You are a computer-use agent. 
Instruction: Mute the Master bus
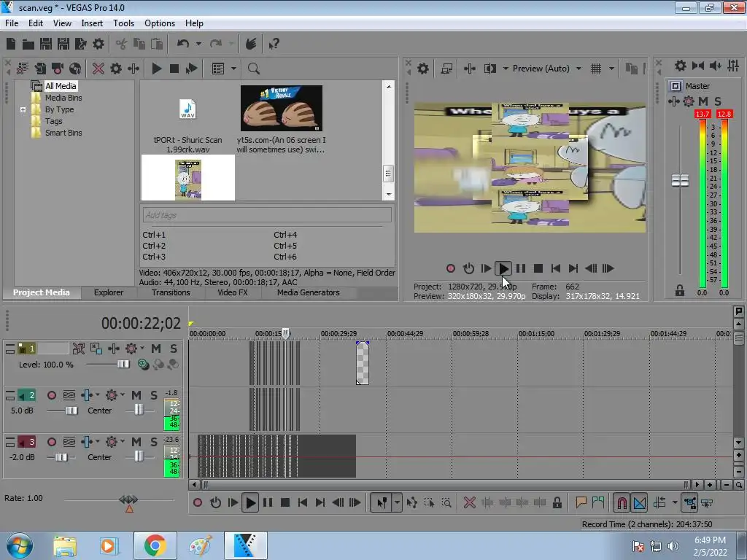click(x=703, y=101)
